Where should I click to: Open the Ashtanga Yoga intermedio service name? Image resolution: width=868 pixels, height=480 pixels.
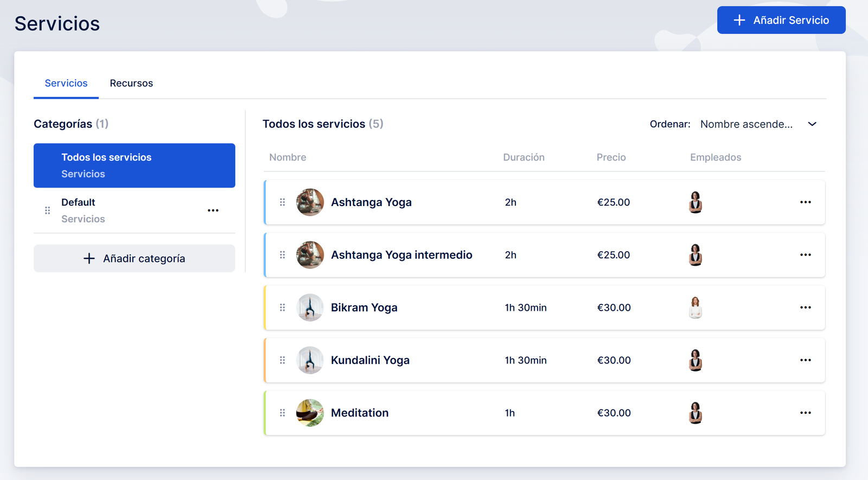(401, 255)
